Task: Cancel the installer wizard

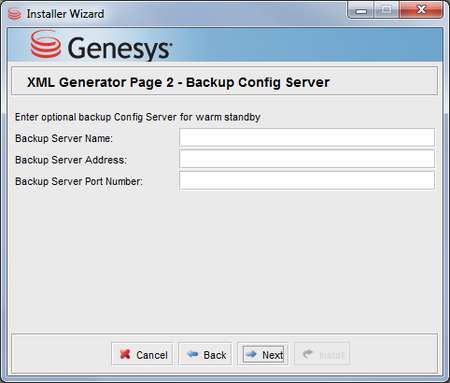Action: coord(142,354)
